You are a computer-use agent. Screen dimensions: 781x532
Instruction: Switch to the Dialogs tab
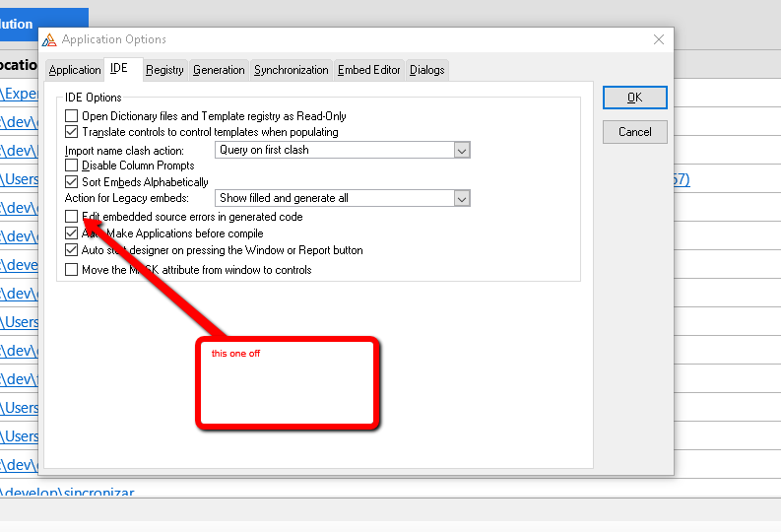427,70
